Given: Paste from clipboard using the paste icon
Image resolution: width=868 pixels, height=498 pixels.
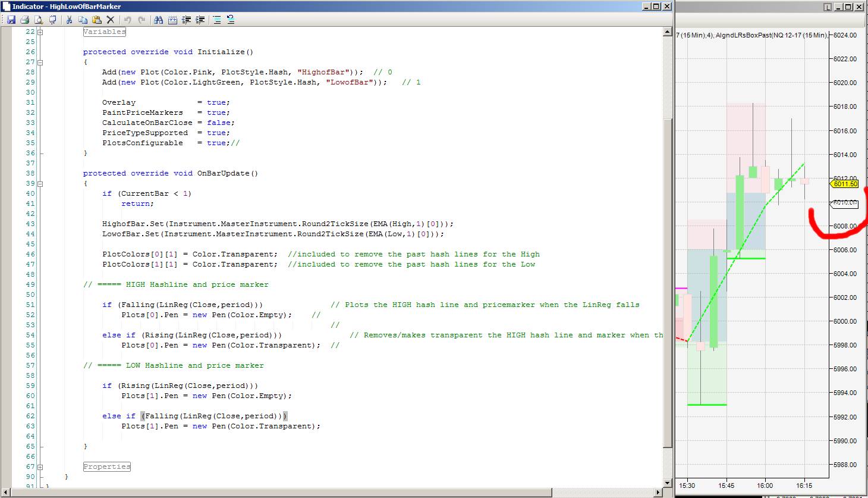Looking at the screenshot, I should (96, 20).
